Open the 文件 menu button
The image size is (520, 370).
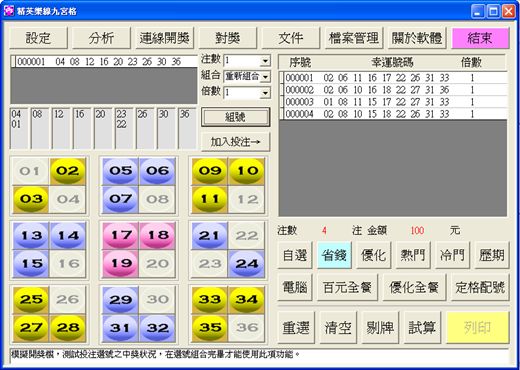tap(291, 38)
